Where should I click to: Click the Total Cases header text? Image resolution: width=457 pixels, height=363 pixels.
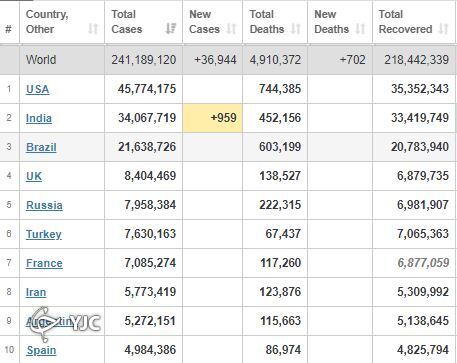point(127,22)
